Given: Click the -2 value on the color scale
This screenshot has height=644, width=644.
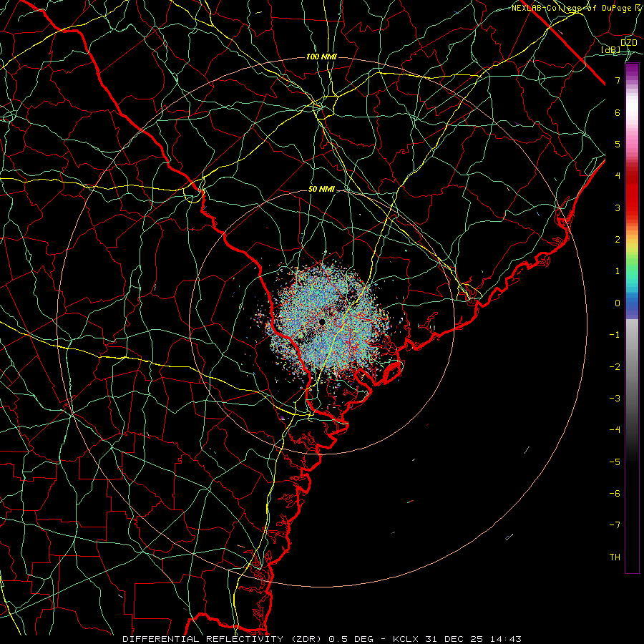Looking at the screenshot, I should (x=615, y=367).
